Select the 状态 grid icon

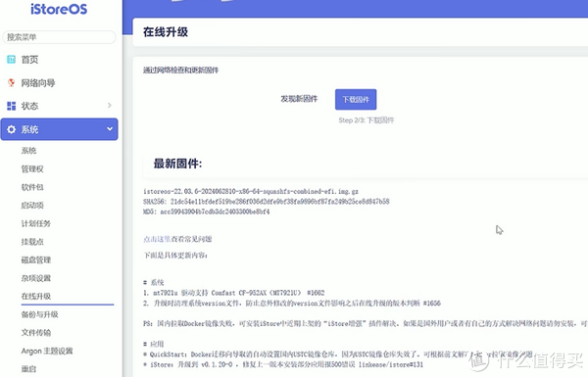(x=11, y=106)
